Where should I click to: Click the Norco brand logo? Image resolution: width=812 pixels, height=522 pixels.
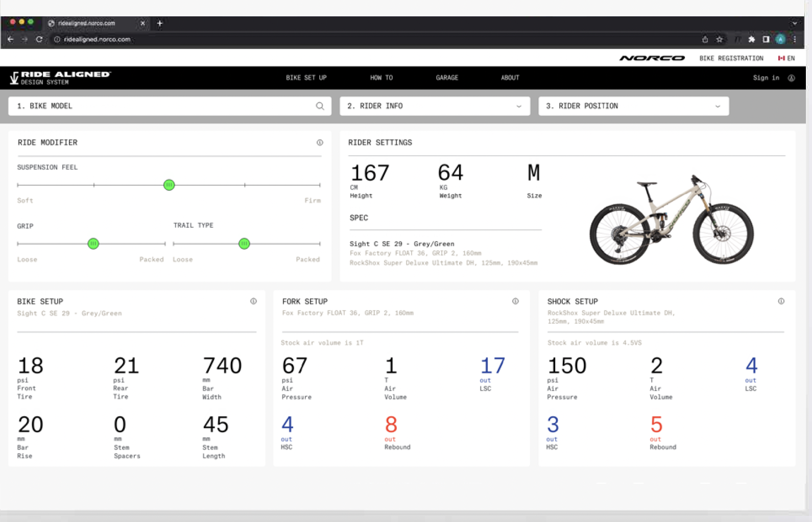[x=652, y=58]
